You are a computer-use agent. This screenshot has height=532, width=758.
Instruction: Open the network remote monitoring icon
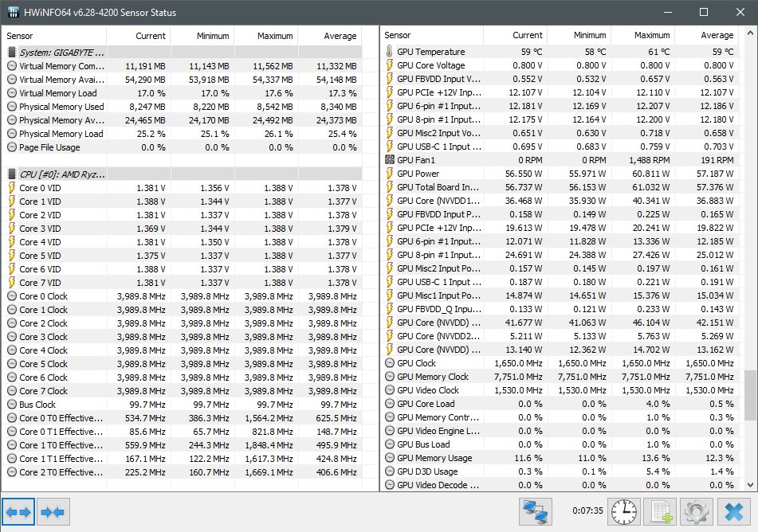535,512
